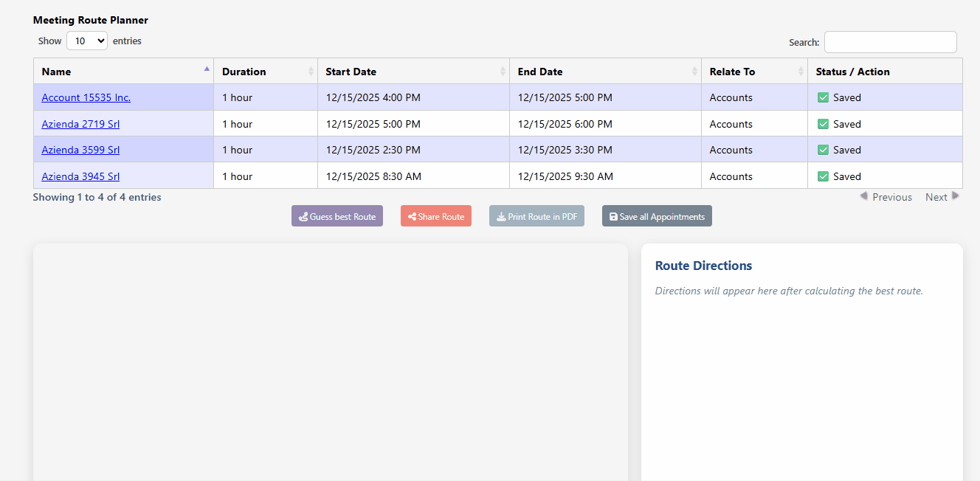Toggle the Saved checkbox for Azienda 3945 Srl

[x=825, y=176]
